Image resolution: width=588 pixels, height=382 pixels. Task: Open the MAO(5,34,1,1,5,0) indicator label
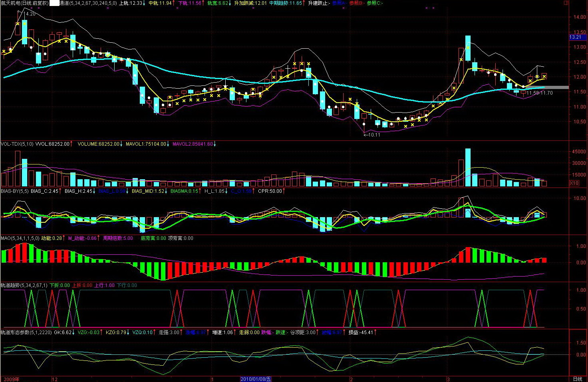20,238
